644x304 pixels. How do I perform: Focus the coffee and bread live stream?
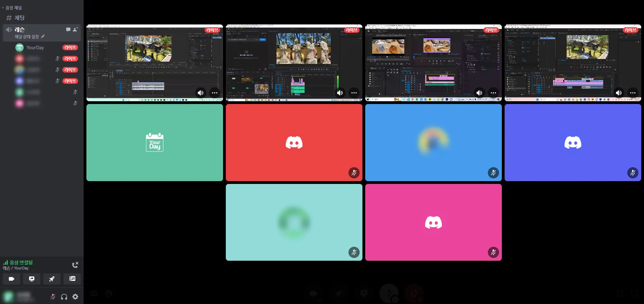[x=434, y=63]
